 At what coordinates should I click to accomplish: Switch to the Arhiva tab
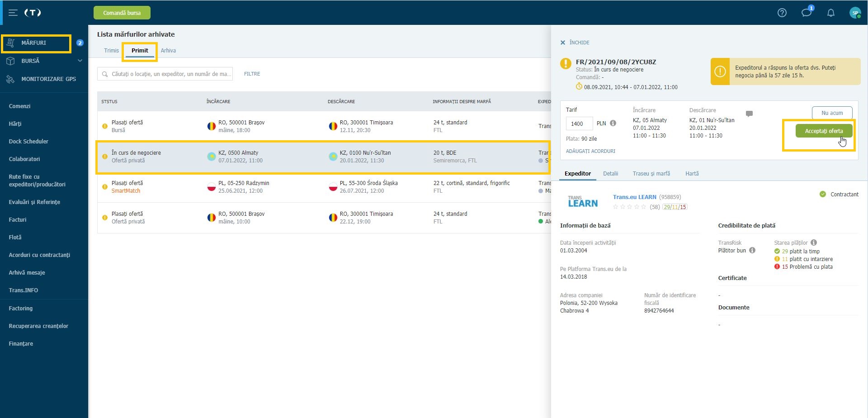(168, 51)
